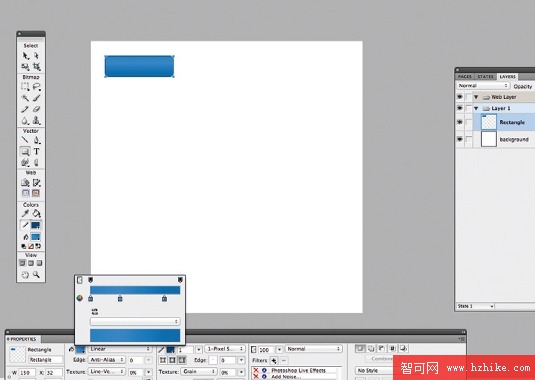Select the Slice tool
The image size is (535, 380).
37,182
